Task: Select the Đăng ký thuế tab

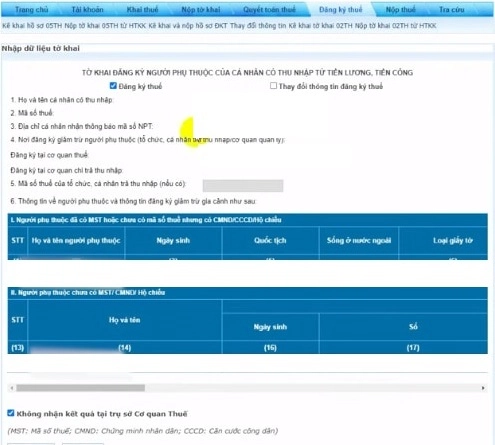Action: pyautogui.click(x=340, y=10)
